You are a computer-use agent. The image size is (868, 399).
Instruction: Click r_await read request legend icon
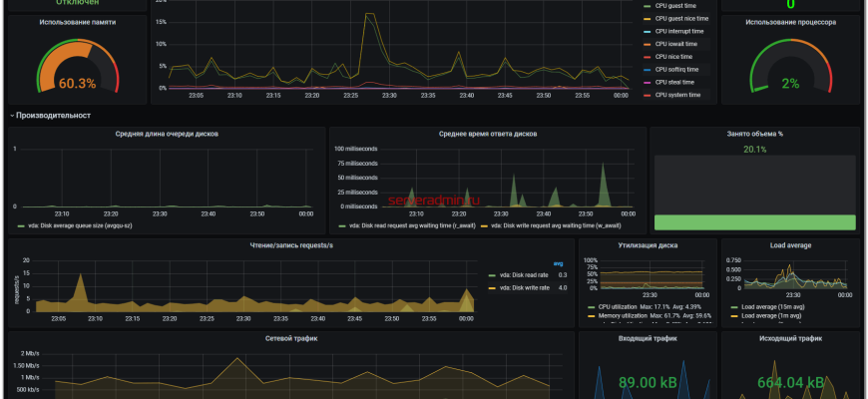pos(341,225)
